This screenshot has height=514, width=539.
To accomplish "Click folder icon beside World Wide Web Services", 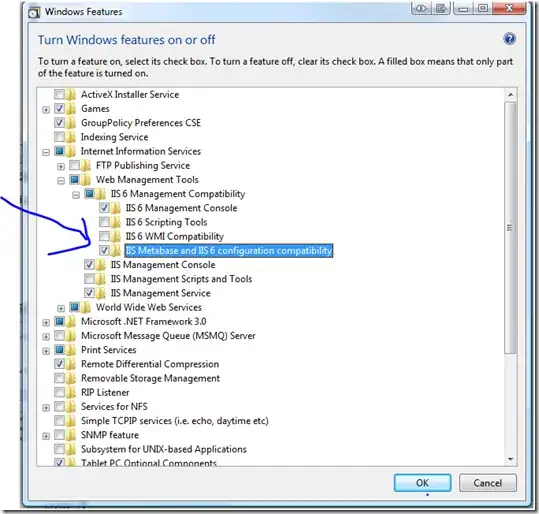I will coord(86,307).
